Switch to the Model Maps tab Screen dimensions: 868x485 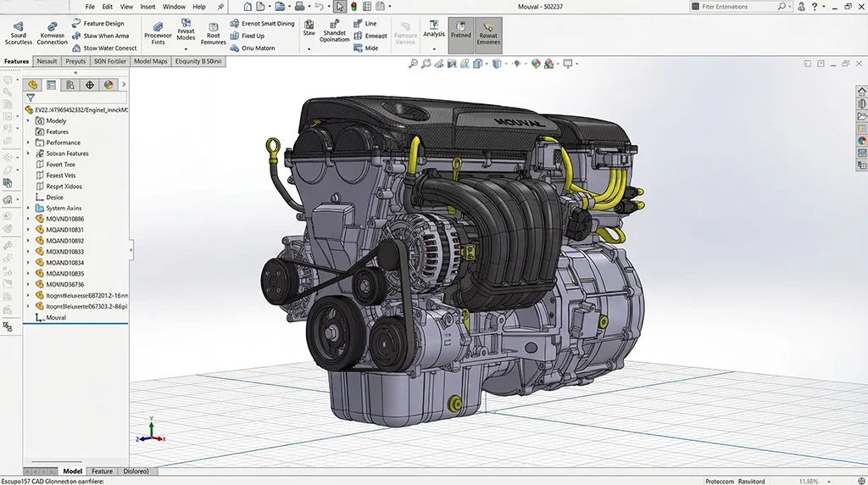(x=151, y=61)
